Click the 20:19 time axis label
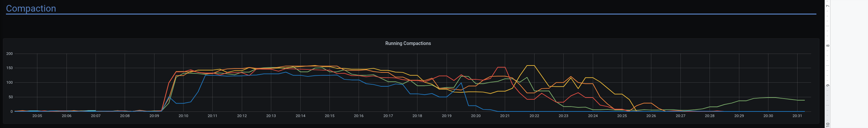 [x=447, y=116]
